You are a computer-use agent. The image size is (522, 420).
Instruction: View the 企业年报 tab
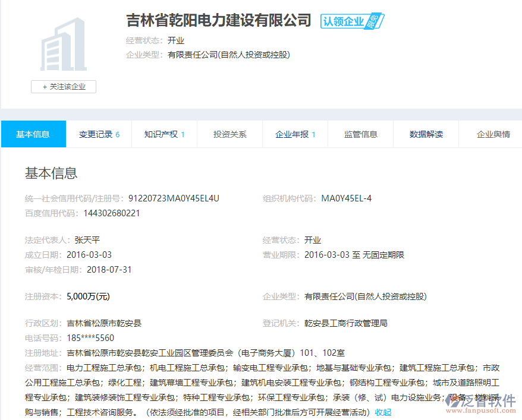295,134
